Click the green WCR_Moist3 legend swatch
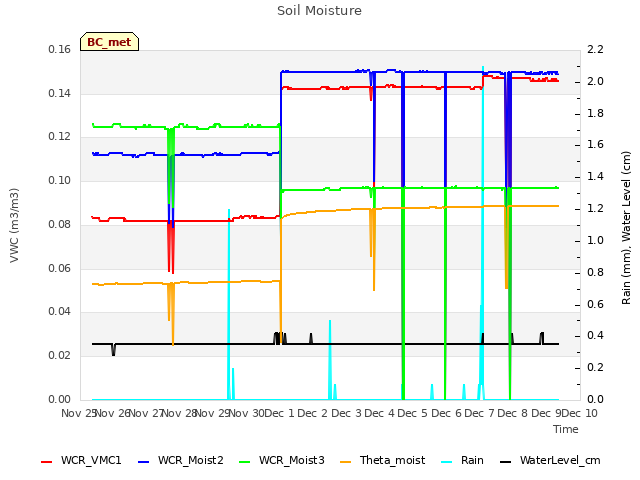Image resolution: width=640 pixels, height=480 pixels. [244, 462]
